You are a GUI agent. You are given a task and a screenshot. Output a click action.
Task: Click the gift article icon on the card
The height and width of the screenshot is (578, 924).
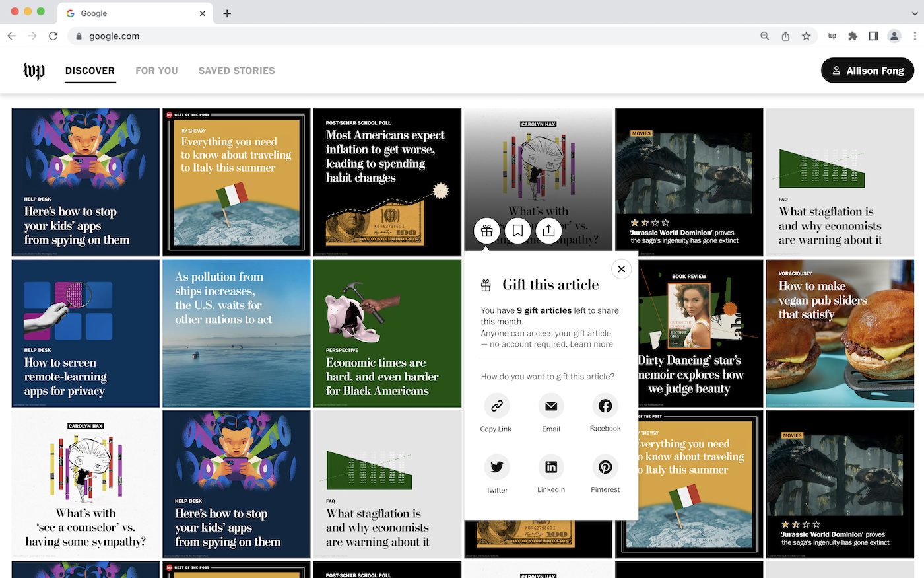pos(486,231)
